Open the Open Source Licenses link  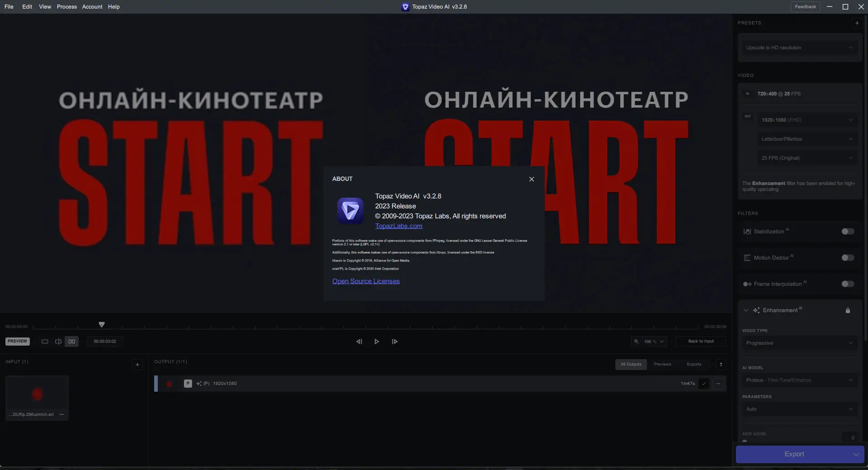366,281
